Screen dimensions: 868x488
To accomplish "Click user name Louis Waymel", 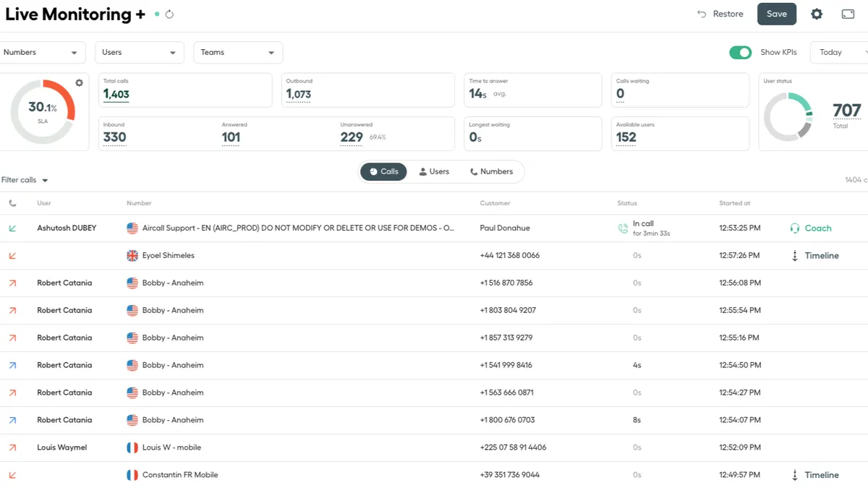I will click(x=62, y=448).
